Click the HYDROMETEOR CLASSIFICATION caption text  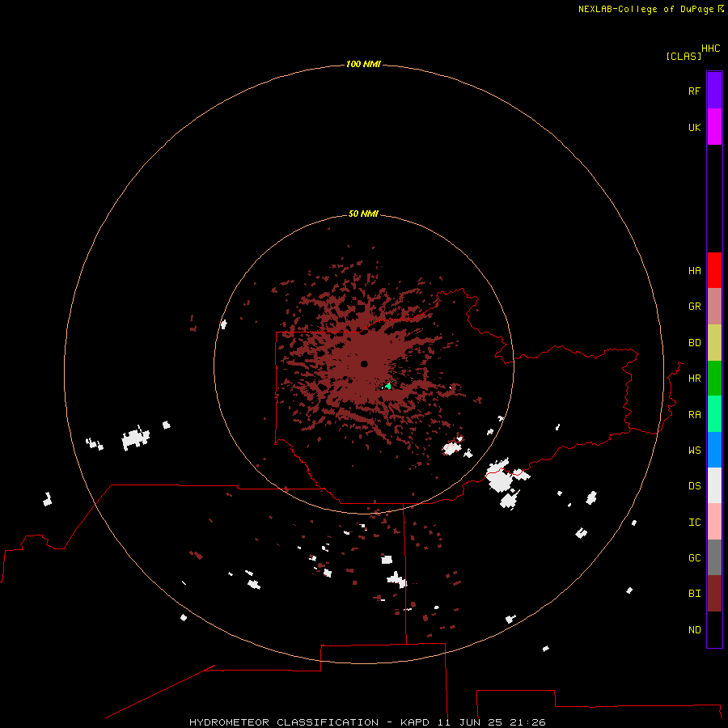284,722
